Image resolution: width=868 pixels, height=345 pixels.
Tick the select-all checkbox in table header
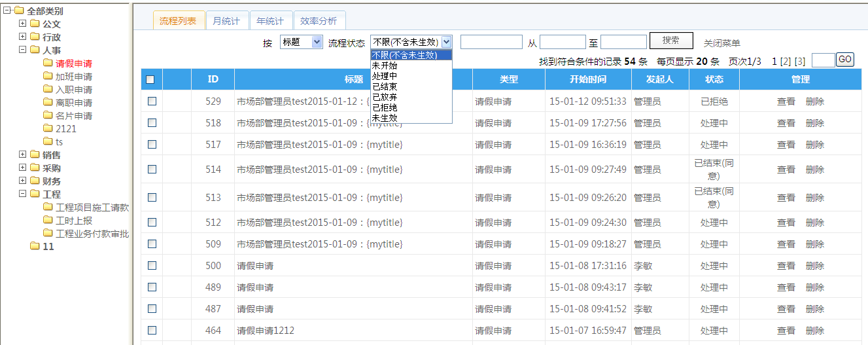click(150, 80)
